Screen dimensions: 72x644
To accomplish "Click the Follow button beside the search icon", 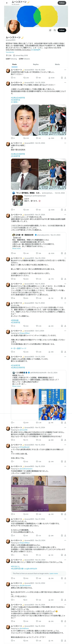I will (62, 30).
